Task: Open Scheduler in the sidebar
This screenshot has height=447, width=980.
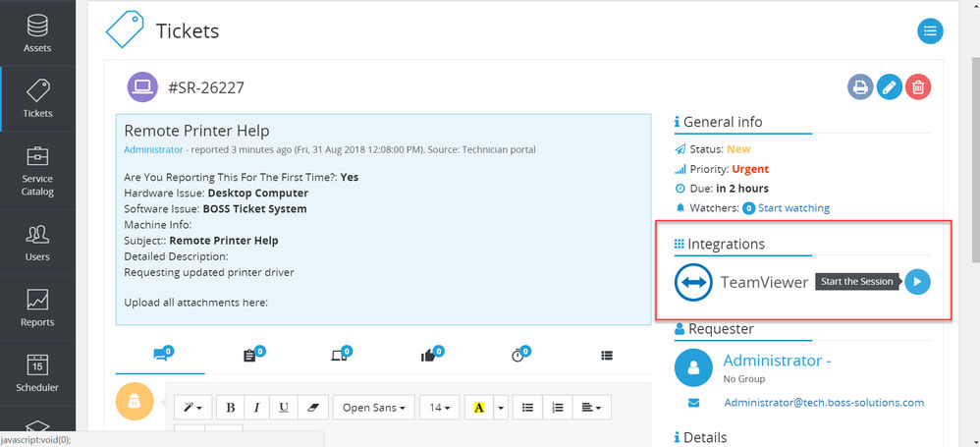Action: [x=37, y=372]
